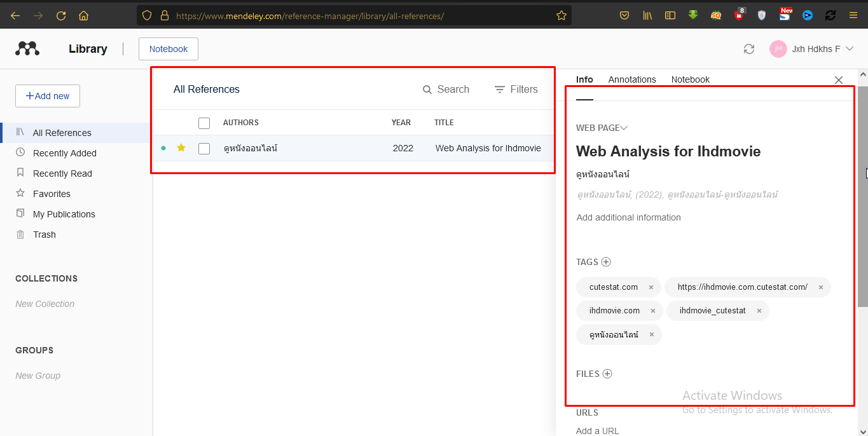Toggle the favorite star on the reference row
The height and width of the screenshot is (436, 868).
181,148
